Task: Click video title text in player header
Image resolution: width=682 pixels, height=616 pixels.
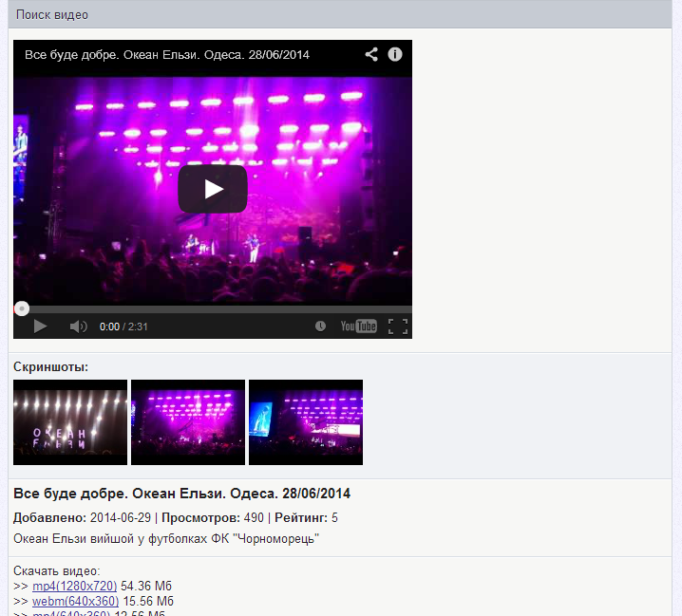Action: point(167,55)
